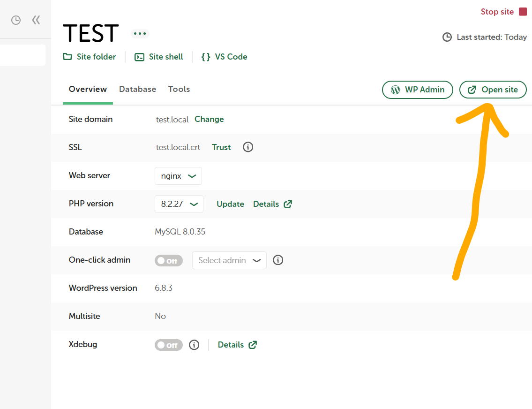Enable the Xdebug toggle
This screenshot has height=409, width=532.
pyautogui.click(x=168, y=345)
